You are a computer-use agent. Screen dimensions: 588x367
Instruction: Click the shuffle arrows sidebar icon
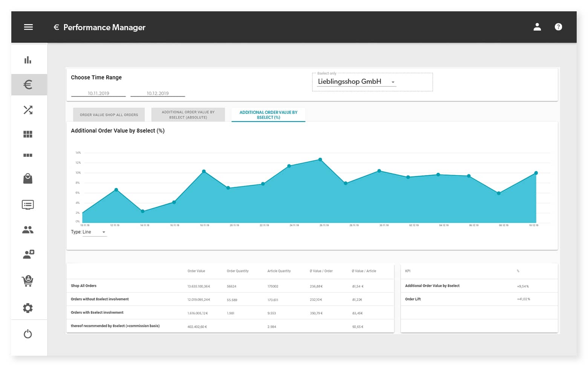(x=28, y=110)
